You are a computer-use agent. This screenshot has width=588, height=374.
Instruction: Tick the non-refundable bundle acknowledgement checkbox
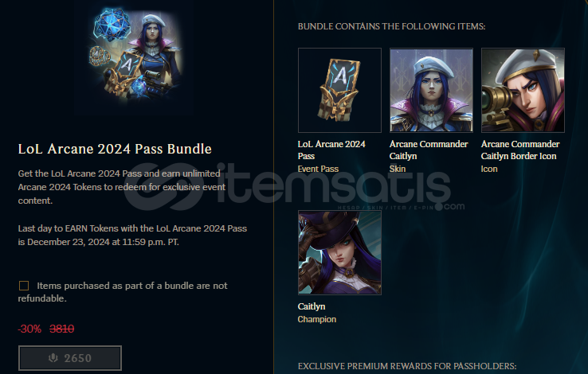24,286
